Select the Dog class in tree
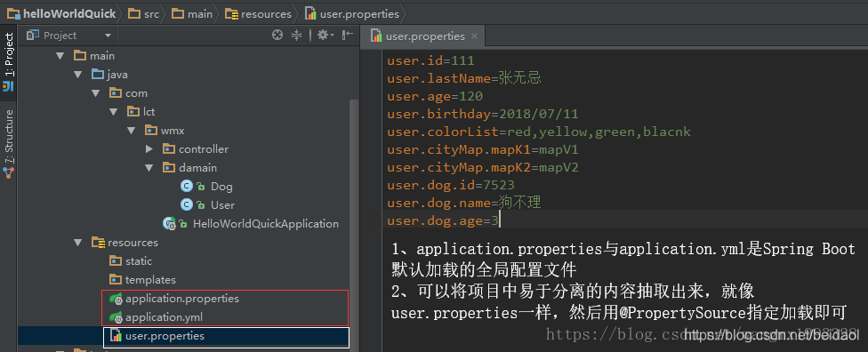Screen dimensions: 868x352 click(x=221, y=187)
